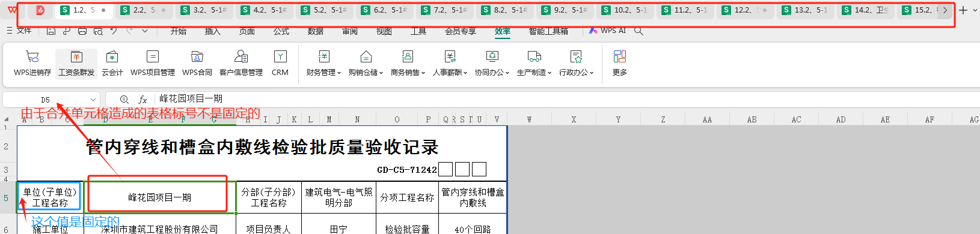
Task: Switch to the 数据 ribbon tab
Action: (316, 31)
